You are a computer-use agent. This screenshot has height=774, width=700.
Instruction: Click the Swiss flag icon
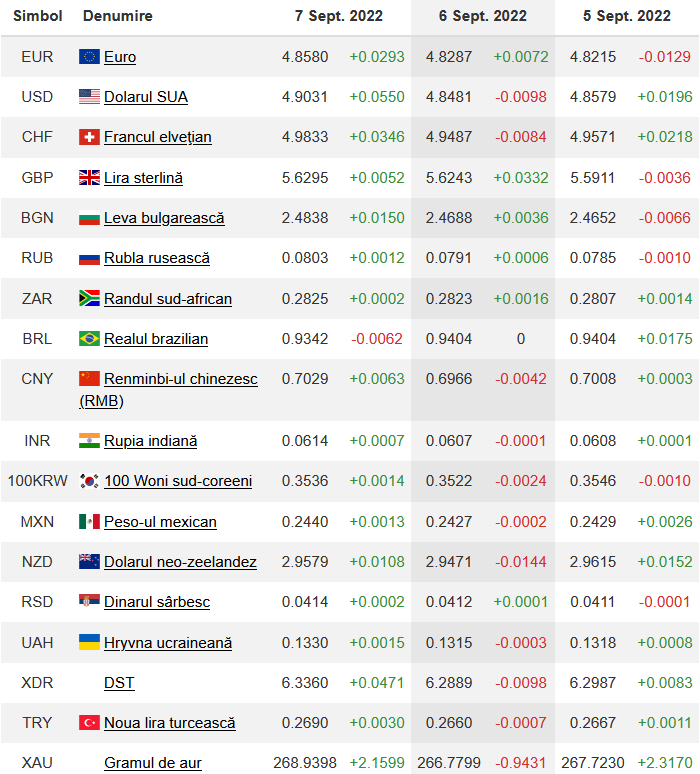[x=89, y=137]
